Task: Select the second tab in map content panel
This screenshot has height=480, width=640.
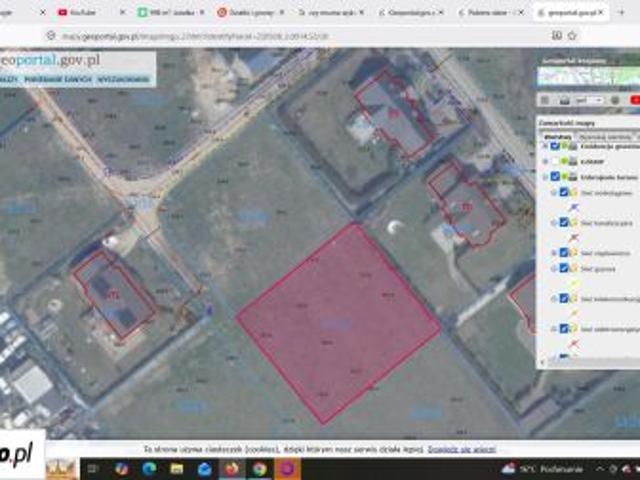Action: pos(605,137)
